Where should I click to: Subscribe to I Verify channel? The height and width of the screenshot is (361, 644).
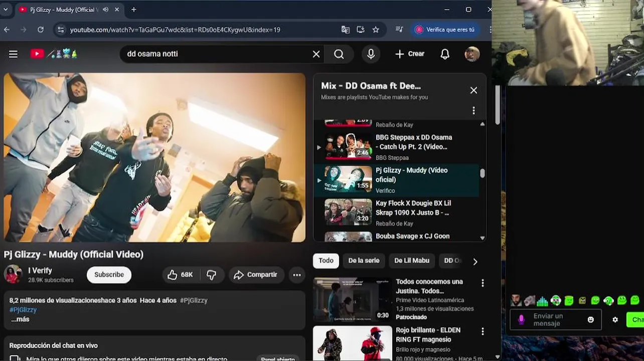[109, 275]
